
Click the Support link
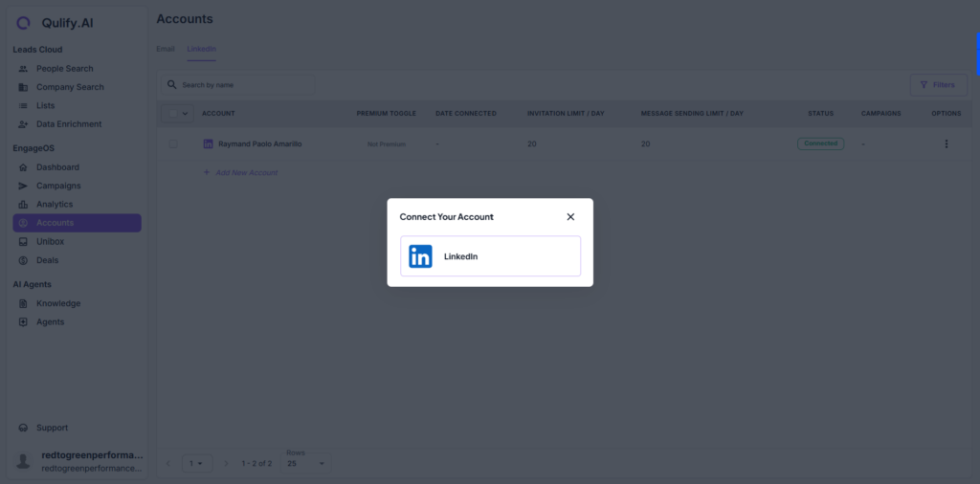click(52, 428)
